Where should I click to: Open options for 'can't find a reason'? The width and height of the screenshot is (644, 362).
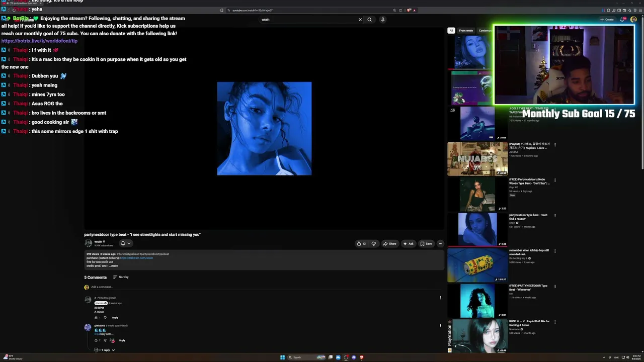(x=555, y=216)
